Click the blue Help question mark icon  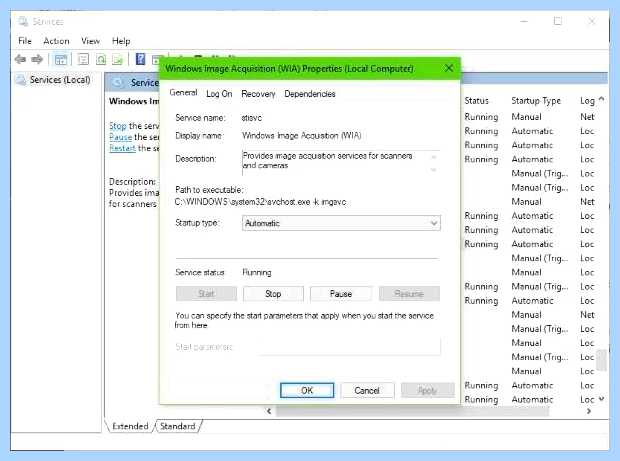tap(140, 59)
